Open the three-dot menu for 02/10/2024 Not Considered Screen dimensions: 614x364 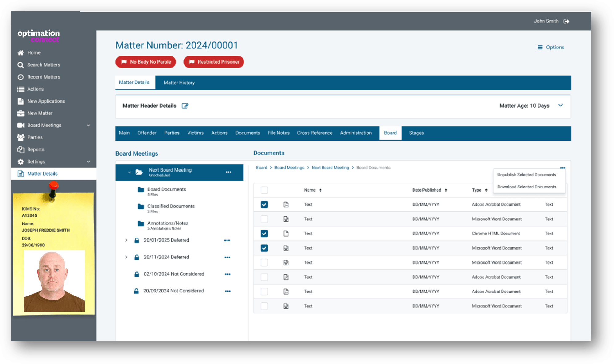227,274
